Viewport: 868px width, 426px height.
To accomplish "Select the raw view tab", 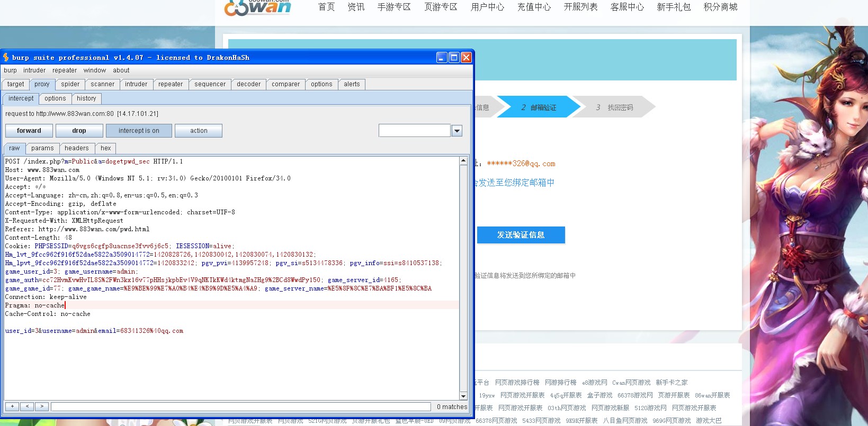I will tap(14, 148).
